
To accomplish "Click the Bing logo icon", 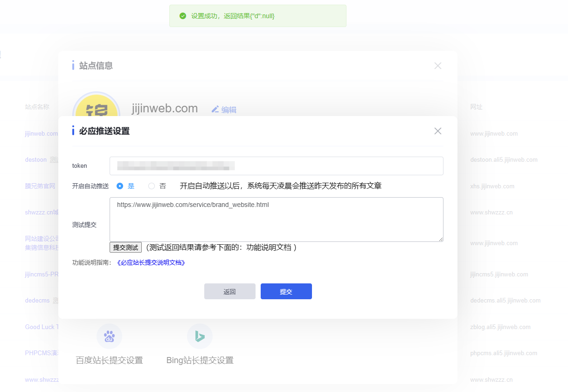I will [200, 336].
